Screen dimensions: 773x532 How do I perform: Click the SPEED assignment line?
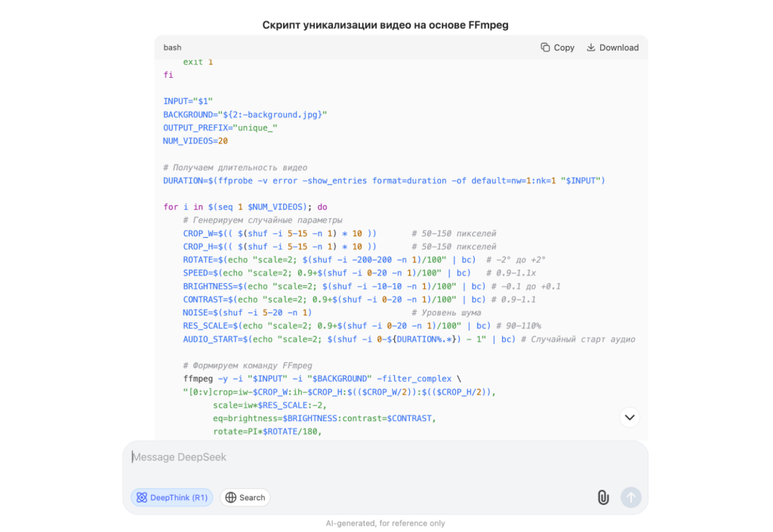pyautogui.click(x=359, y=273)
